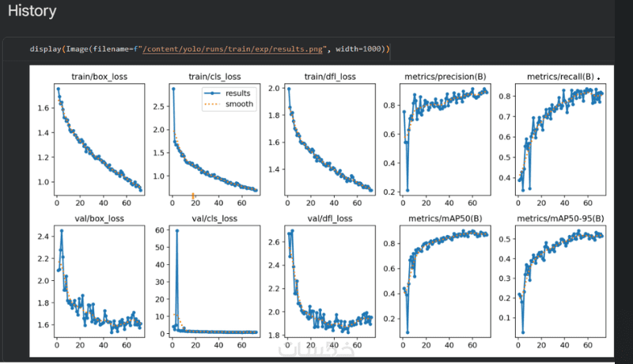Click the History section heading
Image resolution: width=633 pixels, height=364 pixels.
(x=32, y=11)
